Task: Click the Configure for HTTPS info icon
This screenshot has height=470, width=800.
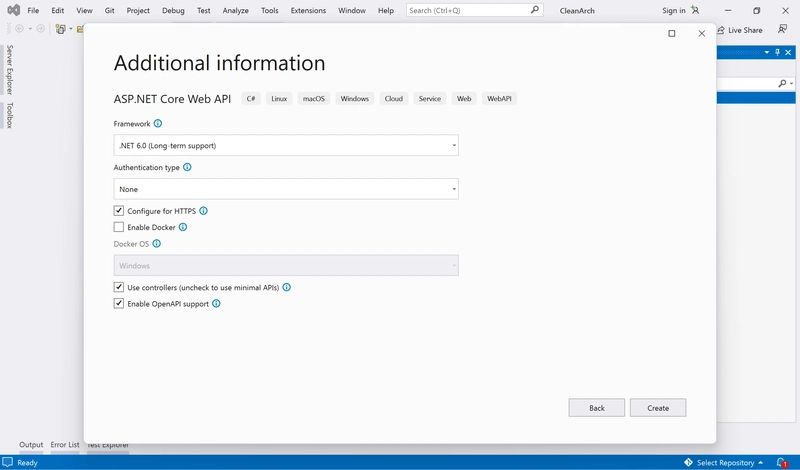Action: 204,211
